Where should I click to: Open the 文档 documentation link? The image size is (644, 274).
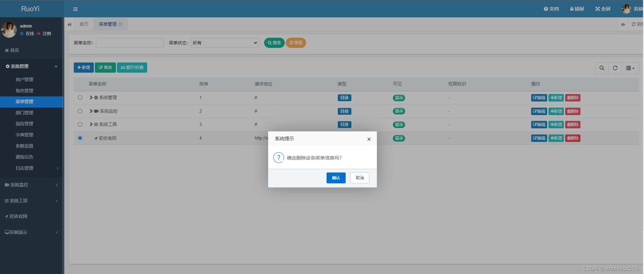[x=551, y=9]
